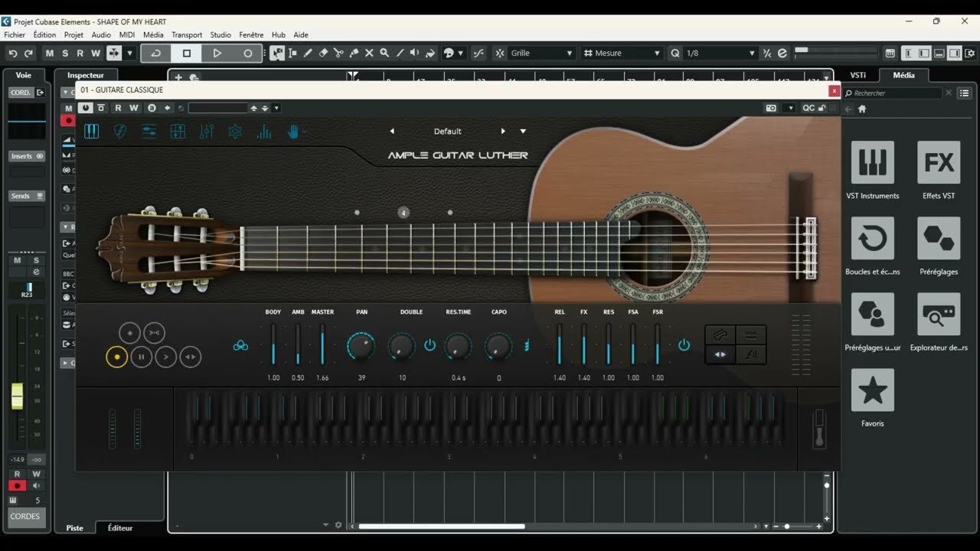Select the Range Selection tool

click(x=292, y=53)
